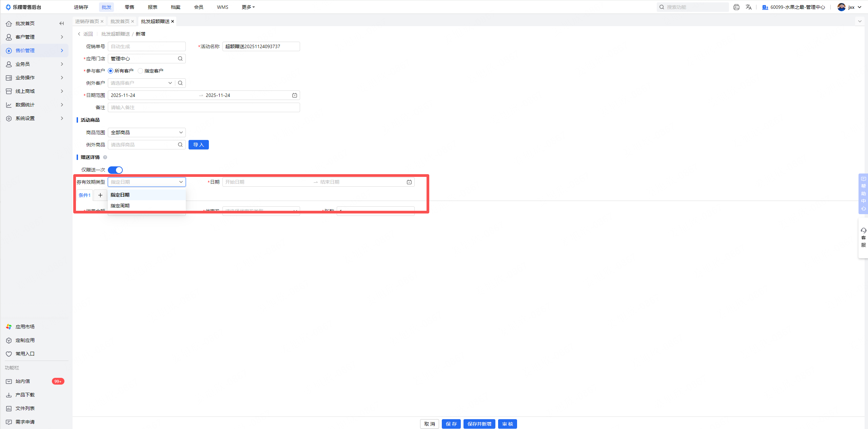Screen dimensions: 868x429
Task: Open the 零售 top menu
Action: pyautogui.click(x=129, y=7)
